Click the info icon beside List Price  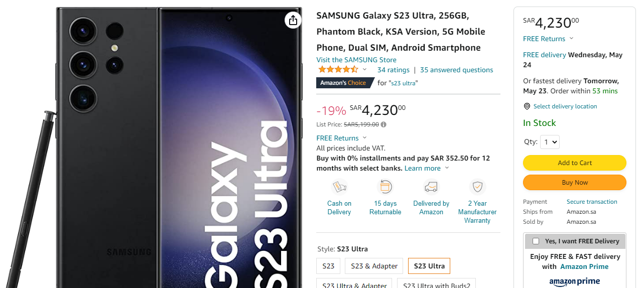click(x=383, y=124)
